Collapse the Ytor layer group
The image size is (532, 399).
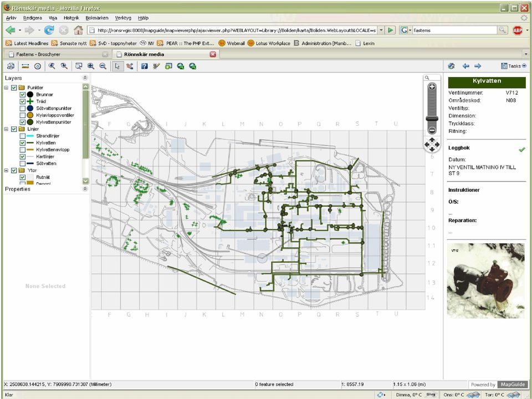(6, 170)
